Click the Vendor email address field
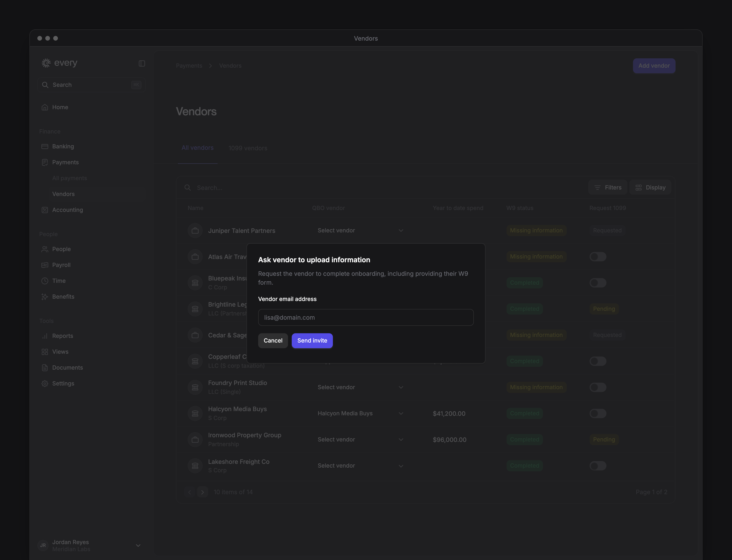 click(366, 318)
